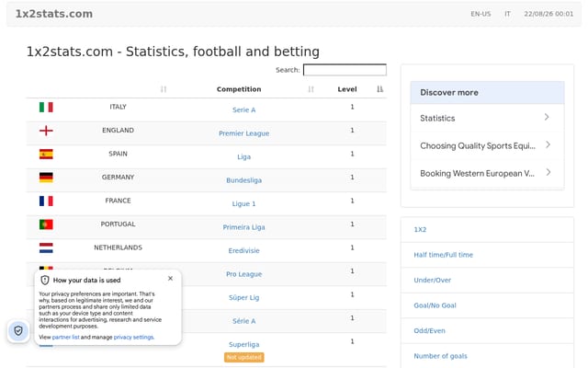Switch language to EN-US

[481, 14]
